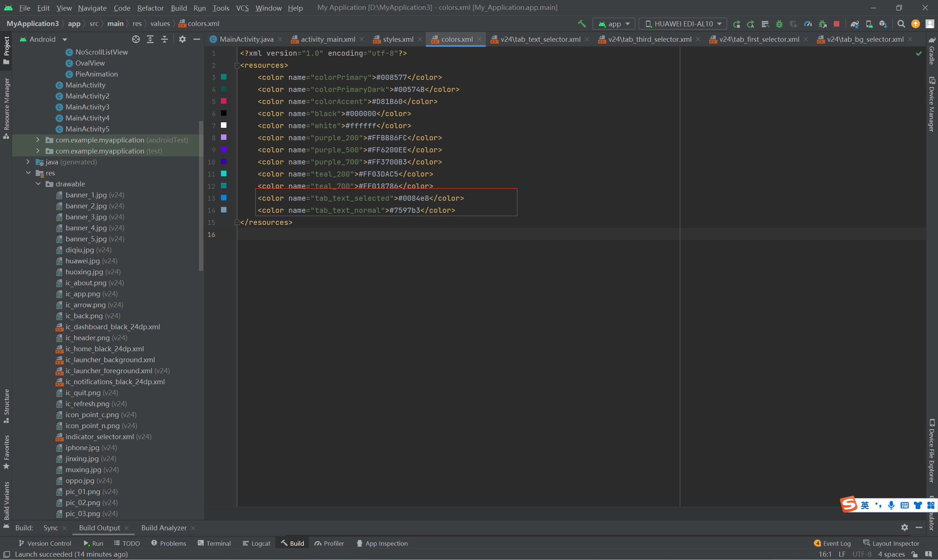938x560 pixels.
Task: Click Attach Debugger to Android Process
Action: tap(823, 24)
